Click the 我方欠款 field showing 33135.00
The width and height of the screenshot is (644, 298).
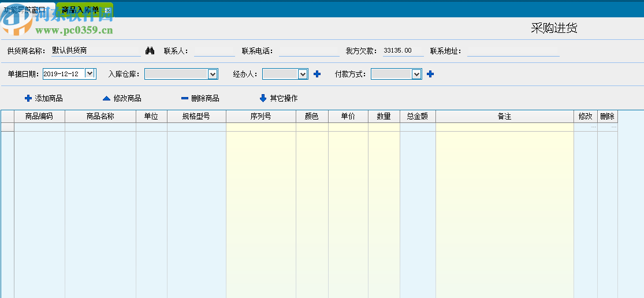pyautogui.click(x=403, y=51)
